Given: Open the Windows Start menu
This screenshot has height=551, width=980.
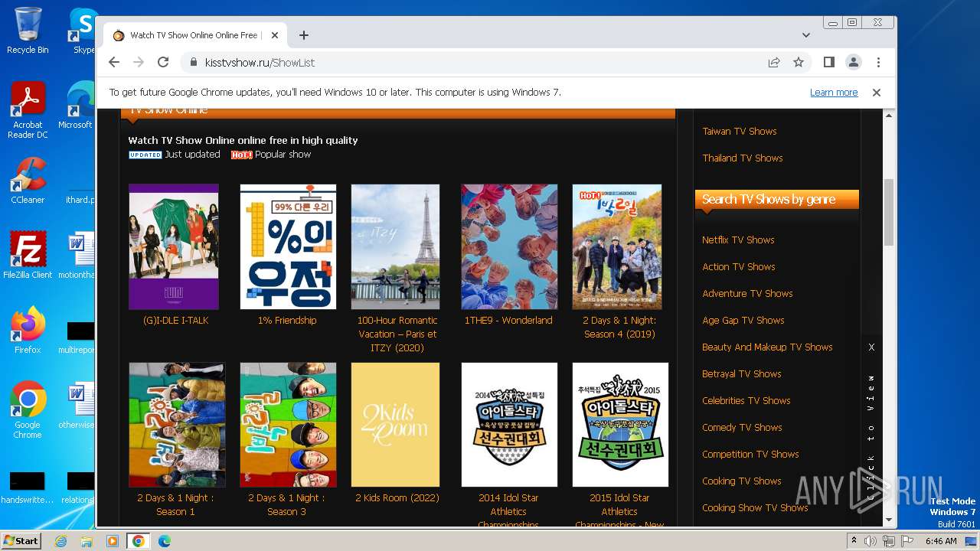Looking at the screenshot, I should coord(21,540).
